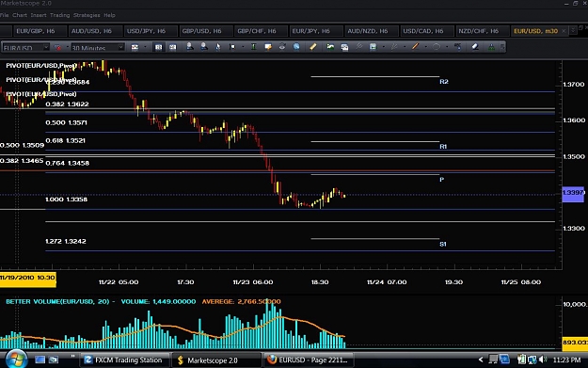Click the yellow ruler toolbar icon
This screenshot has width=588, height=368.
tap(313, 47)
